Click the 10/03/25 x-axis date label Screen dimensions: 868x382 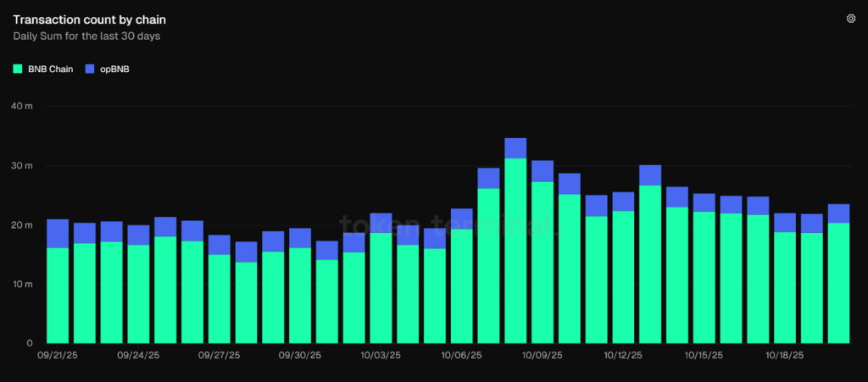coord(381,356)
